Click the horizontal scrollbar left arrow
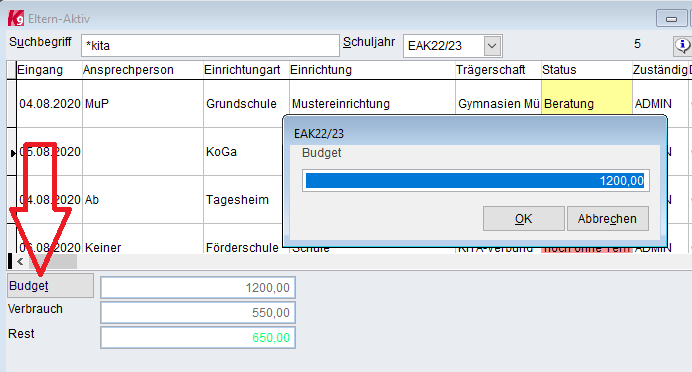 coord(20,262)
